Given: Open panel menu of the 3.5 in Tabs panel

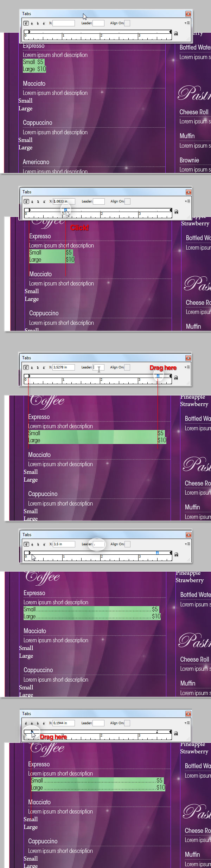Looking at the screenshot, I should (x=188, y=544).
